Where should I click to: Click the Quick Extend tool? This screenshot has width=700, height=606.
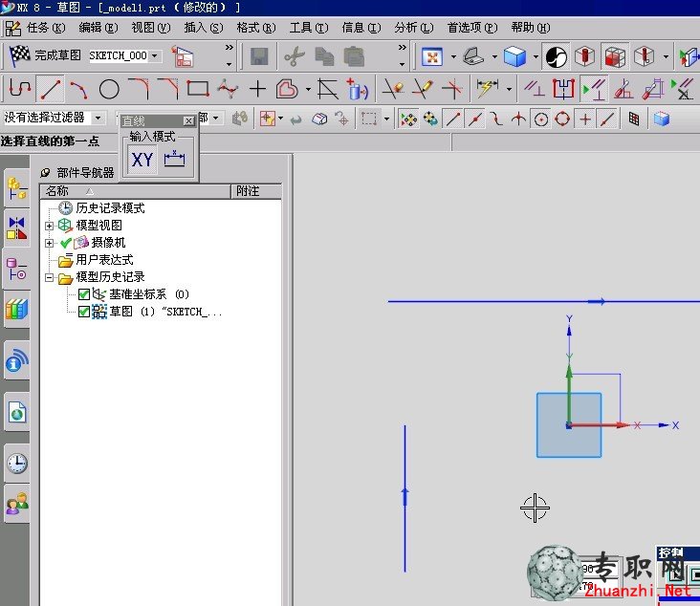click(423, 89)
